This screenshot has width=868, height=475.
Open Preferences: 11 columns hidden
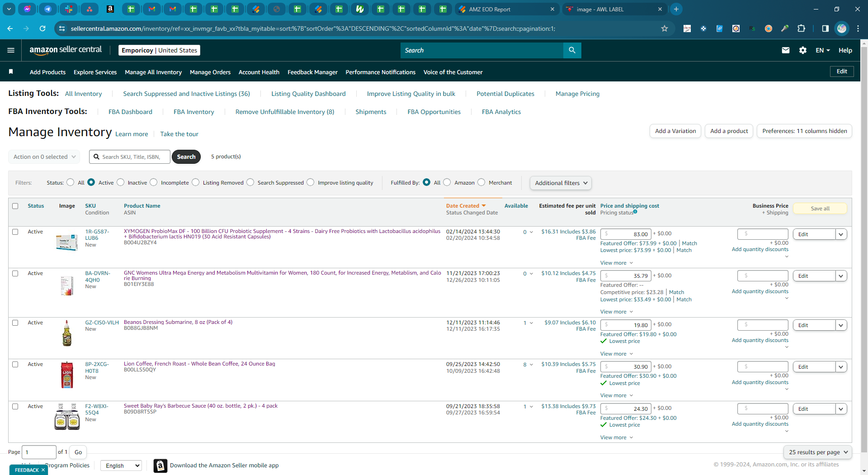tap(805, 131)
